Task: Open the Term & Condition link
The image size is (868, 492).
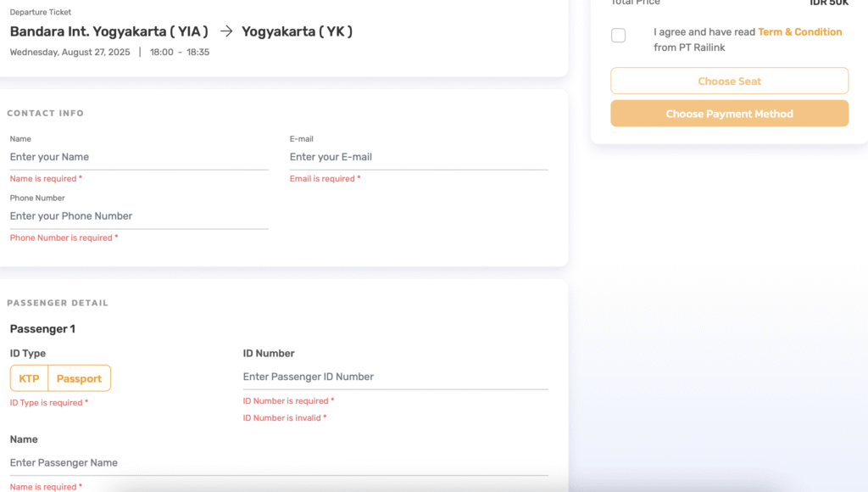Action: coord(799,32)
